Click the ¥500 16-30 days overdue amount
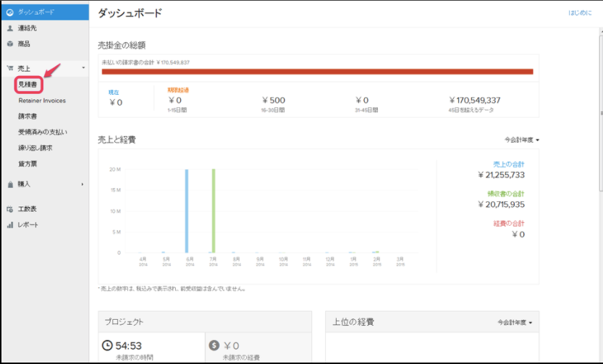Image resolution: width=603 pixels, height=364 pixels. (274, 101)
